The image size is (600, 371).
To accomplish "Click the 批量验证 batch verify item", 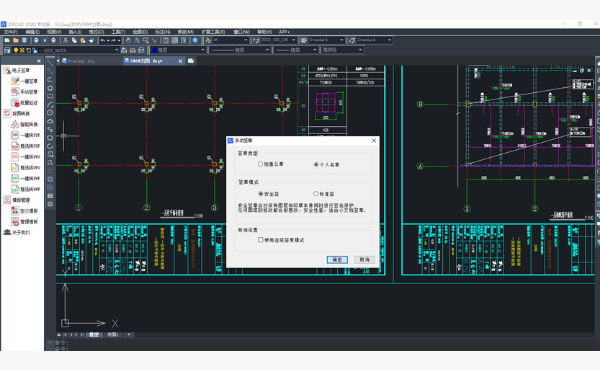I will (25, 103).
